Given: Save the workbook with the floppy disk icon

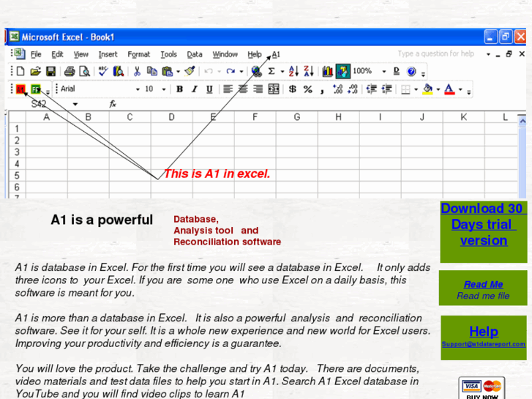Looking at the screenshot, I should 50,71.
